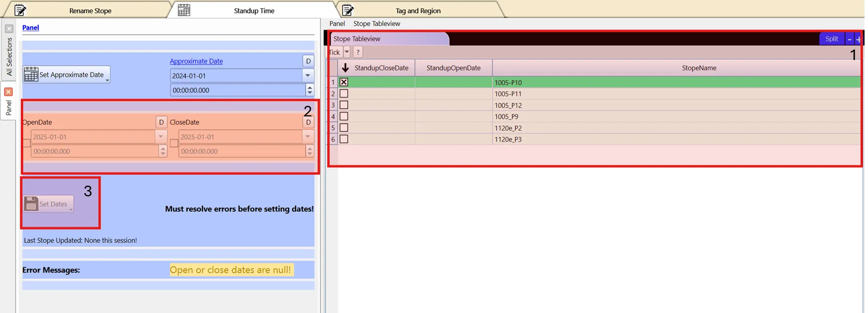This screenshot has height=313, width=868.
Task: Click the Tag and Region tab icon
Action: [x=348, y=10]
